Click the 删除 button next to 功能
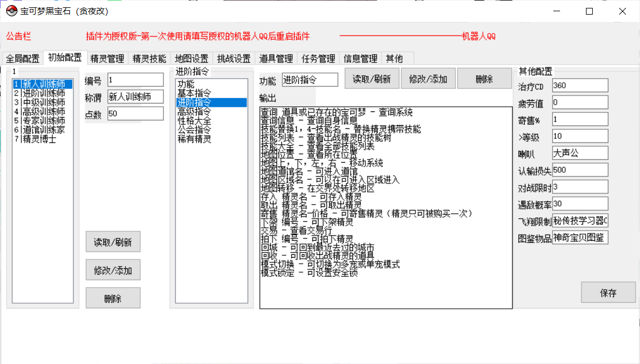This screenshot has width=640, height=364. (484, 79)
